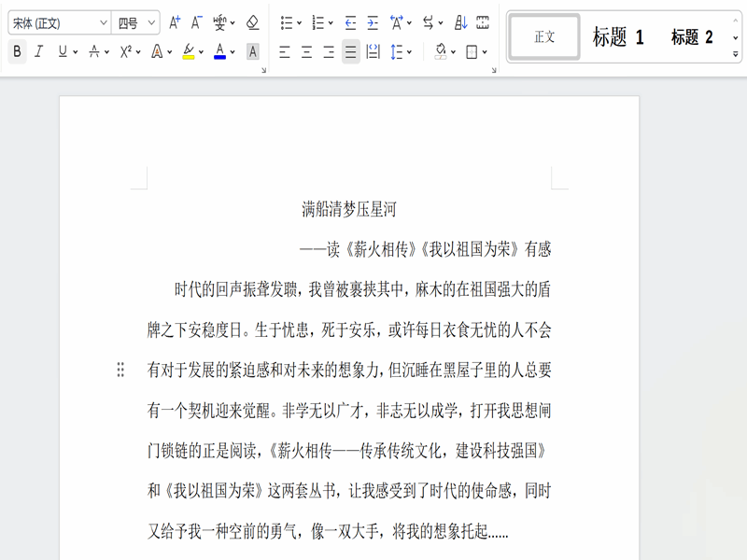This screenshot has width=747, height=560.
Task: Clear formatting with the eraser icon
Action: point(252,22)
